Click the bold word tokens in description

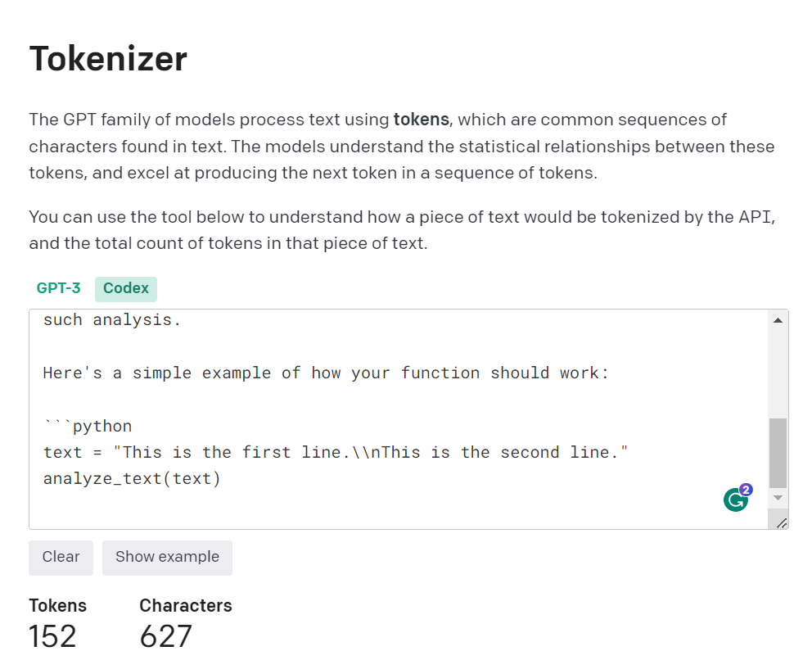[421, 120]
